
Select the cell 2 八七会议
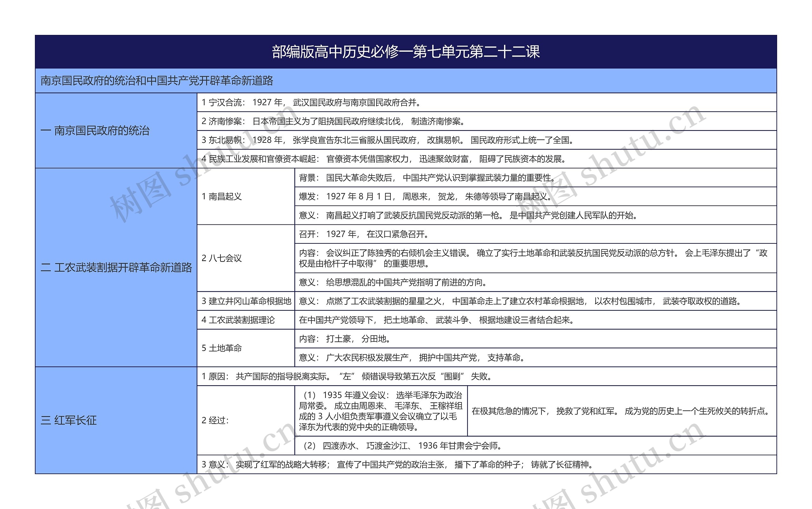246,258
